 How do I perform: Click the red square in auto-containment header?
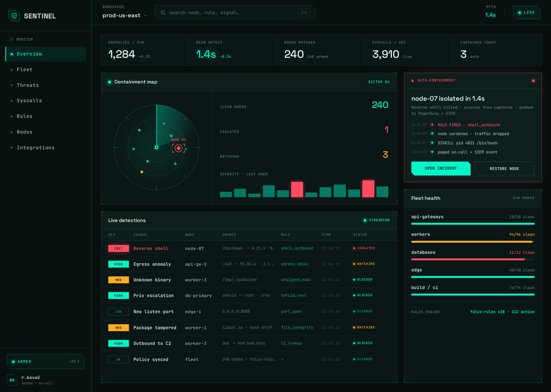(x=533, y=81)
